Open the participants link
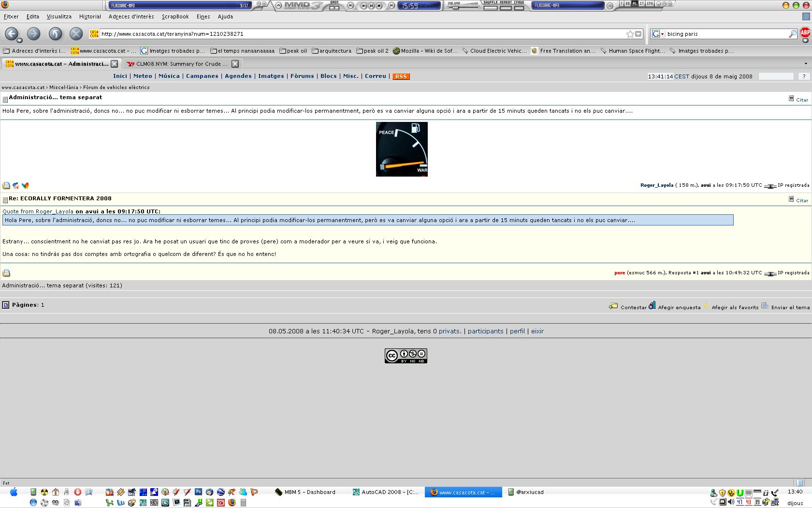This screenshot has width=812, height=508. point(485,331)
